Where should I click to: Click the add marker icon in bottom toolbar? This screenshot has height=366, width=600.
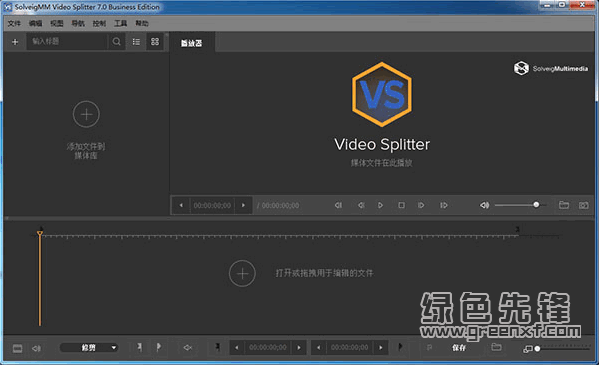pos(140,347)
